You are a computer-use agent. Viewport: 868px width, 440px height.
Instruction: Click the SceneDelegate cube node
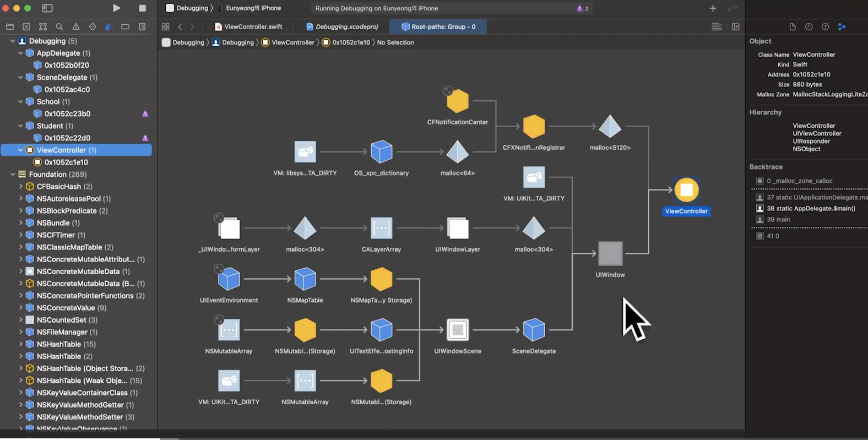point(534,330)
